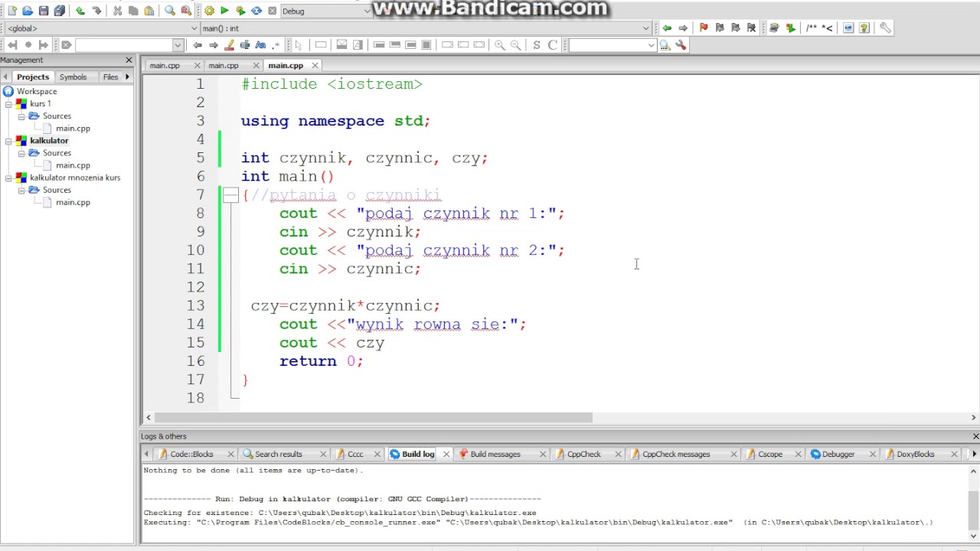The width and height of the screenshot is (980, 551).
Task: Close the active main.cpp editor tab
Action: click(x=315, y=65)
